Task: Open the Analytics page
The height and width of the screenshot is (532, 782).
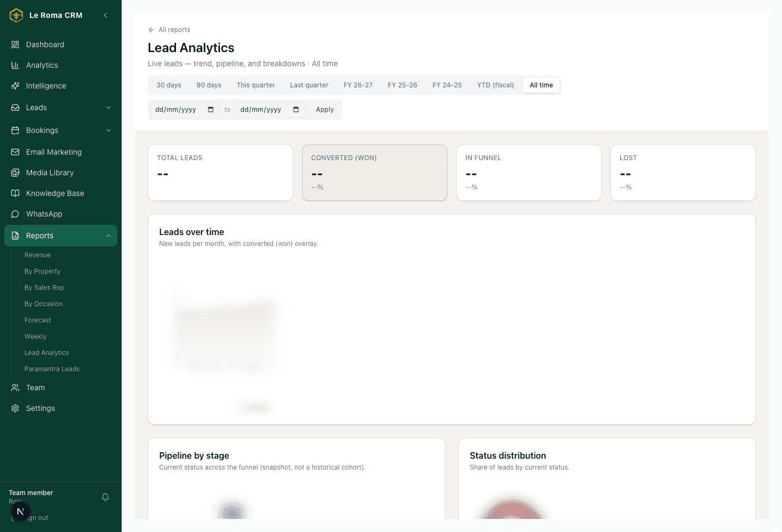Action: pos(61,65)
